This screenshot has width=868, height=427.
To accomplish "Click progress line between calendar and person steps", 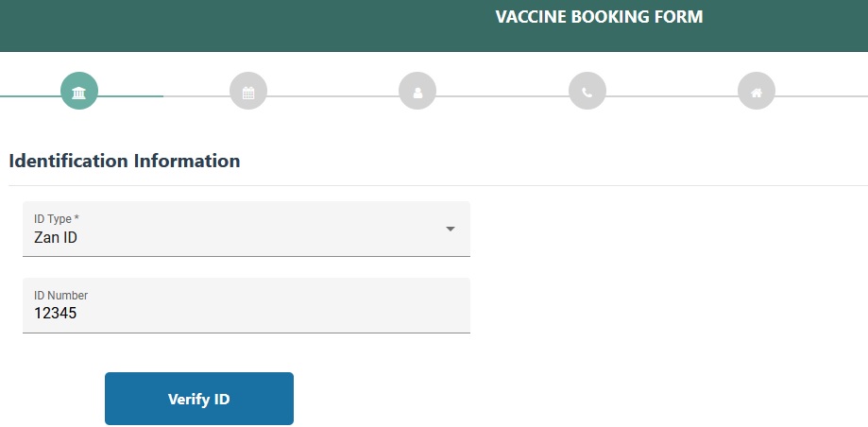I will click(x=332, y=96).
